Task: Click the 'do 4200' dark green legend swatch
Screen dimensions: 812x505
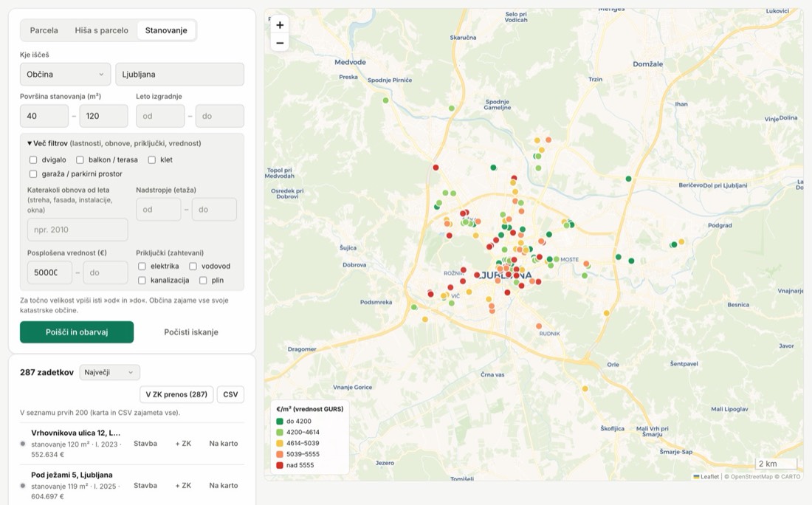Action: [280, 421]
